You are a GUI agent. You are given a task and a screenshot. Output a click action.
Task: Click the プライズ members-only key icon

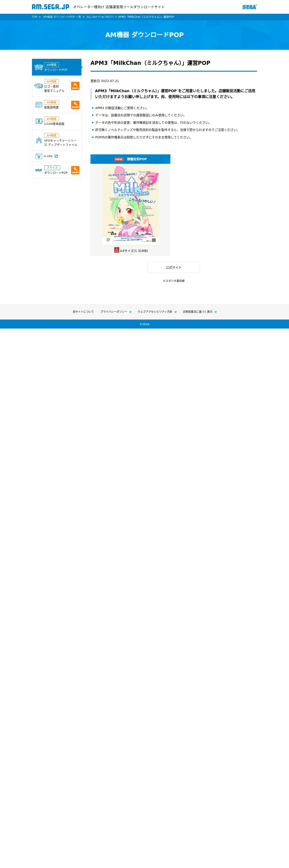click(x=75, y=170)
